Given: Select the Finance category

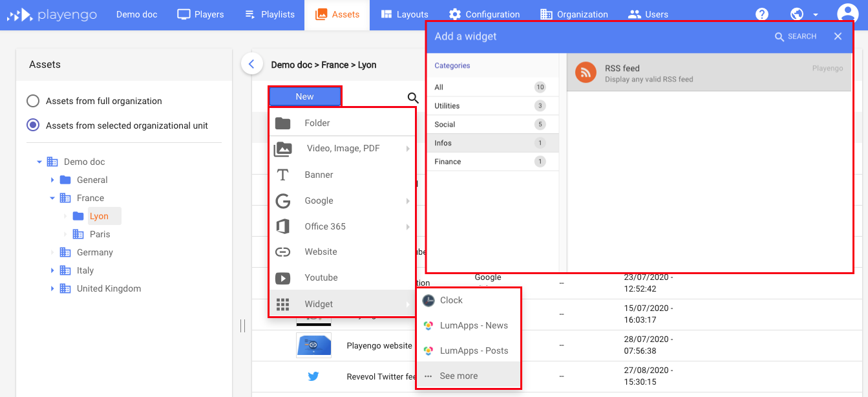Looking at the screenshot, I should [492, 162].
